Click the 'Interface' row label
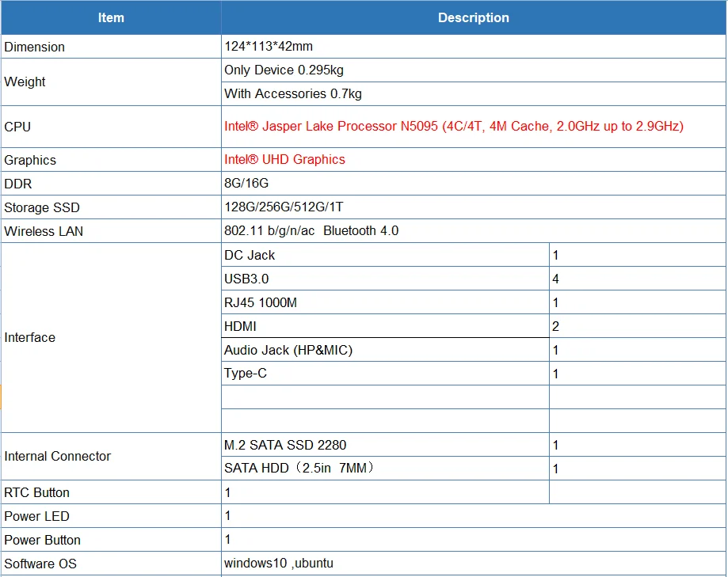Screen dimensions: 728x577 [x=30, y=337]
